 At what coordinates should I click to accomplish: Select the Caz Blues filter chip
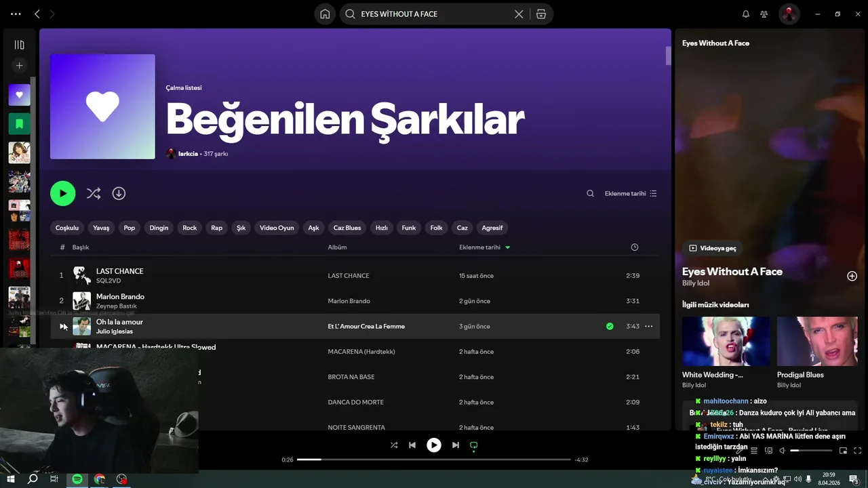click(347, 228)
